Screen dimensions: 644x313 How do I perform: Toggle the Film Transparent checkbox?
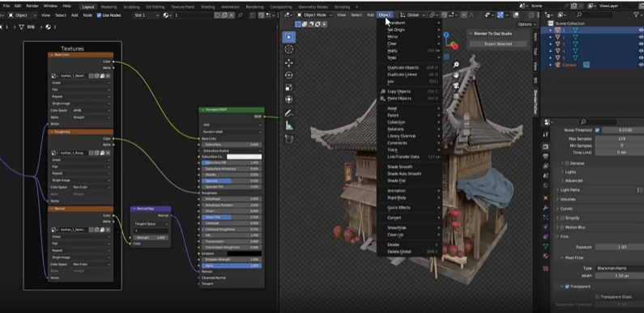point(567,287)
